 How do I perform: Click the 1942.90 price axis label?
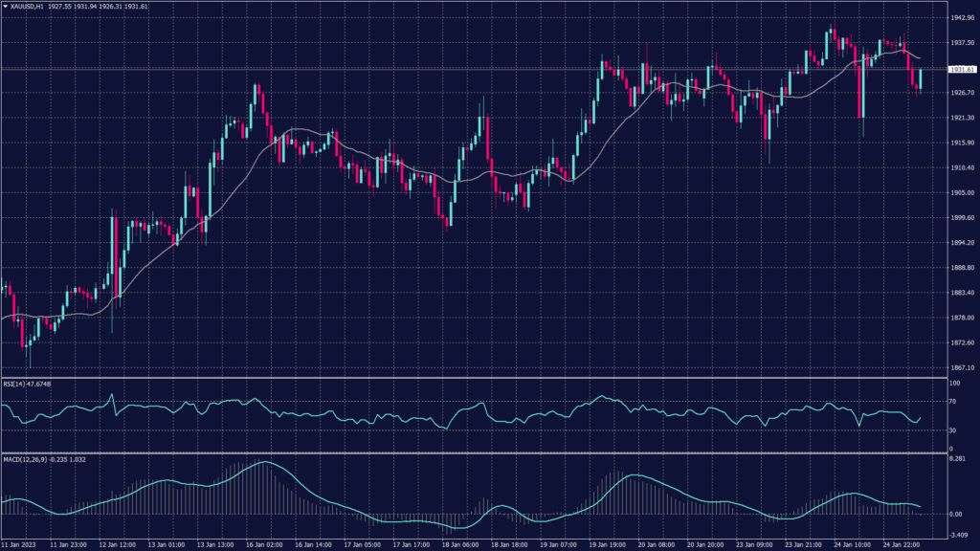[x=961, y=17]
